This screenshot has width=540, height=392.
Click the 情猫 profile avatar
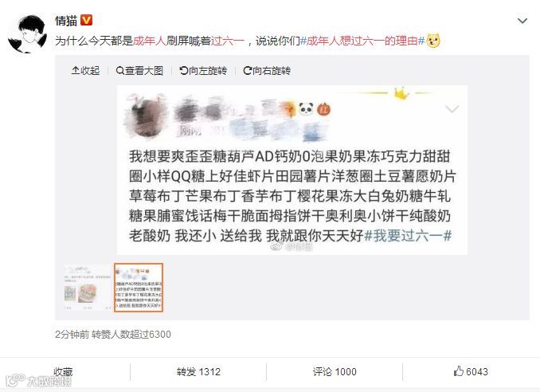[x=28, y=33]
